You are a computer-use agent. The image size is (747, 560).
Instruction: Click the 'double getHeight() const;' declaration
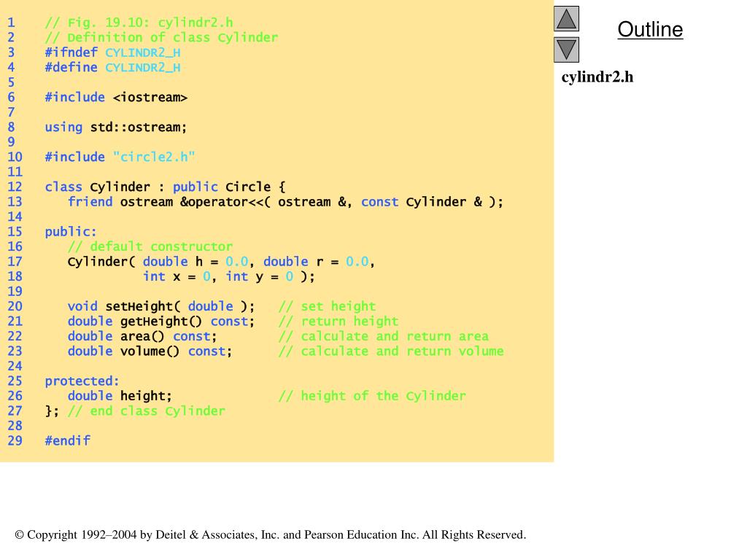tap(161, 322)
